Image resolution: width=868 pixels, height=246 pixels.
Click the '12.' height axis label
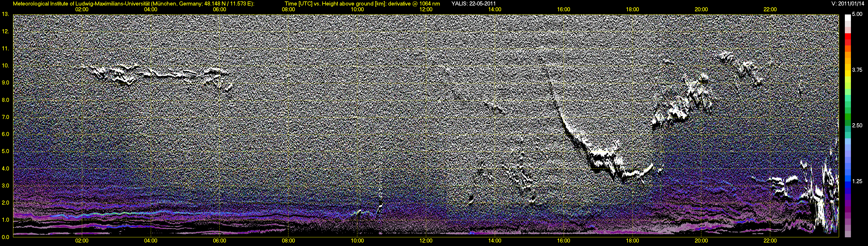5,31
